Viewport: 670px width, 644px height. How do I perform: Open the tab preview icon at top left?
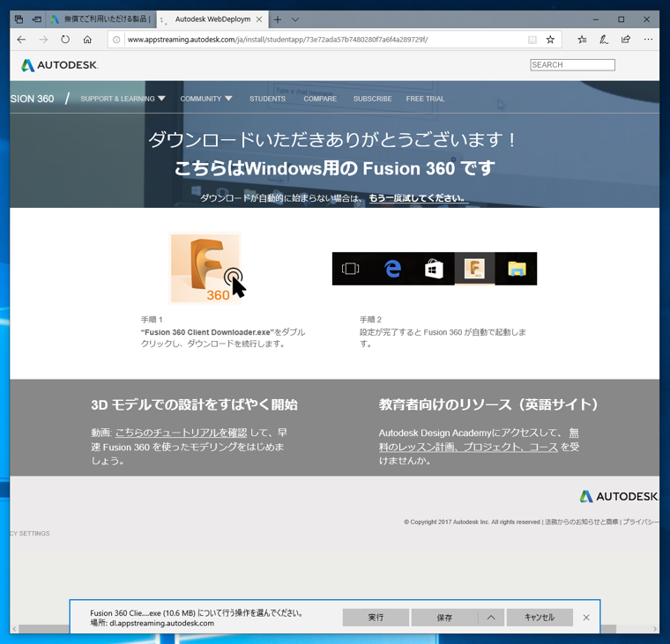tap(19, 19)
